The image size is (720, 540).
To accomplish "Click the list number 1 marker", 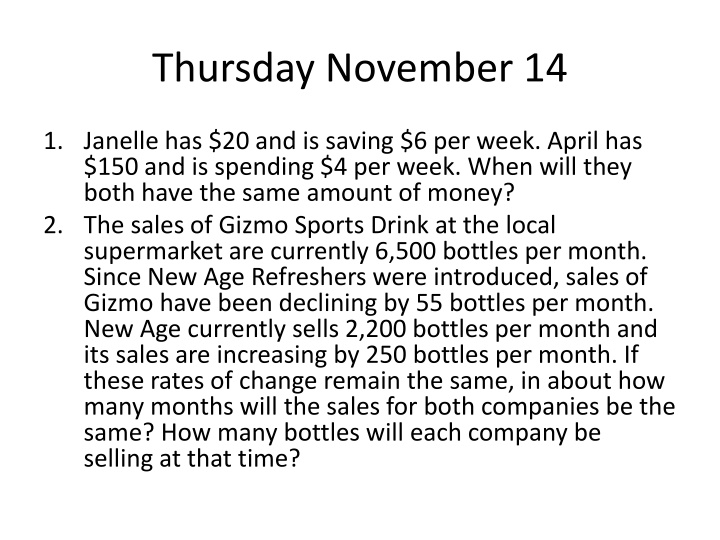I will [x=53, y=141].
